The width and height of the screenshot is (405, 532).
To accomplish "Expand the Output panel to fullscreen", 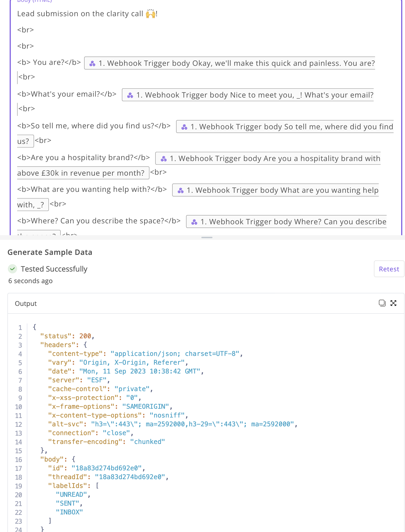I will 393,303.
